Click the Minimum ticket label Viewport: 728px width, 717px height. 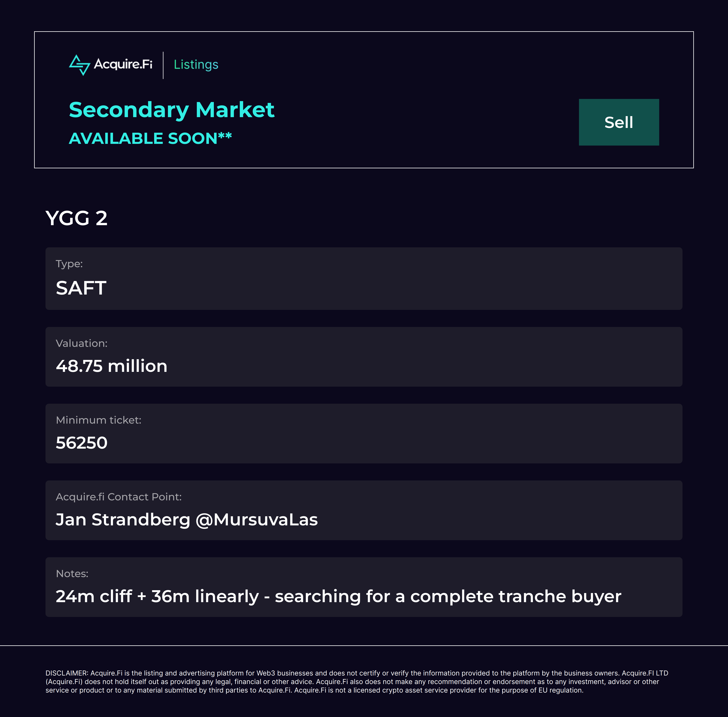click(x=99, y=420)
